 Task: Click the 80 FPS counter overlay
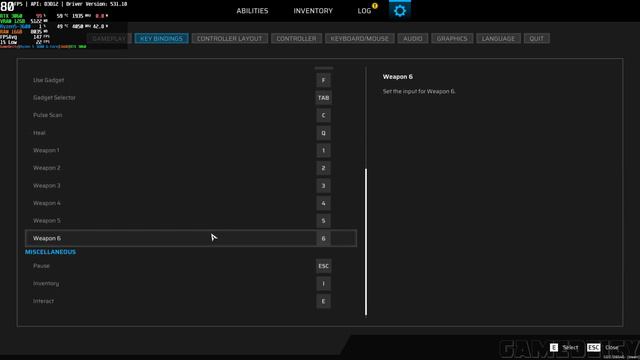pyautogui.click(x=7, y=7)
